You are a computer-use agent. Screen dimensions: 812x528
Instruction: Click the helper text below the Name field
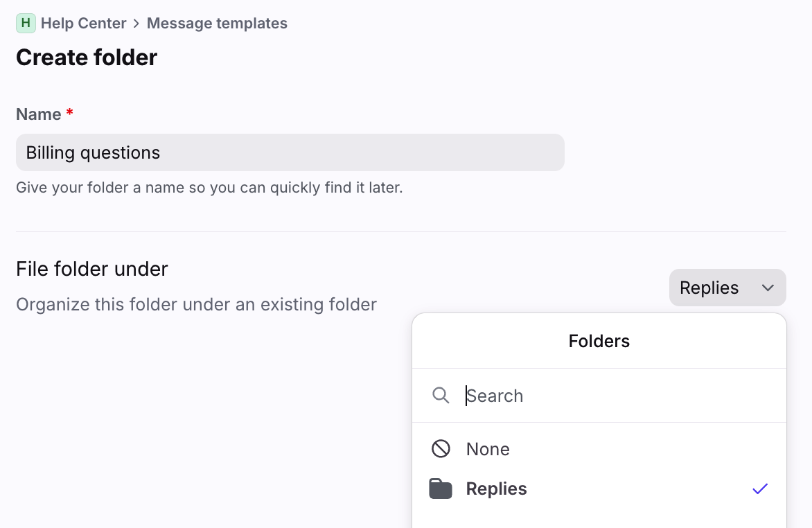209,188
